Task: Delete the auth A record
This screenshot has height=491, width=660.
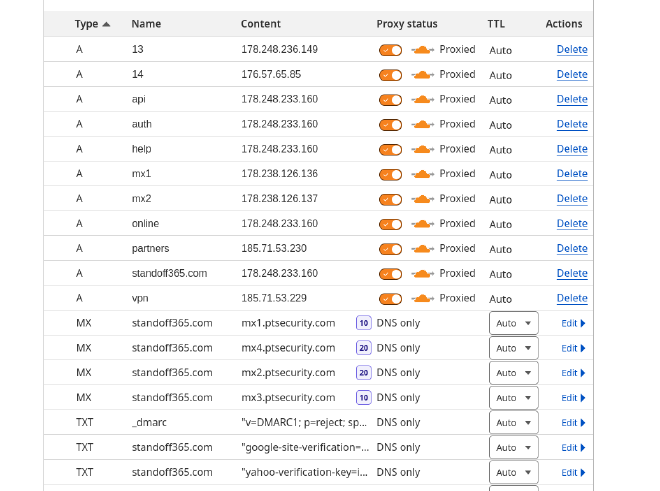Action: [572, 124]
